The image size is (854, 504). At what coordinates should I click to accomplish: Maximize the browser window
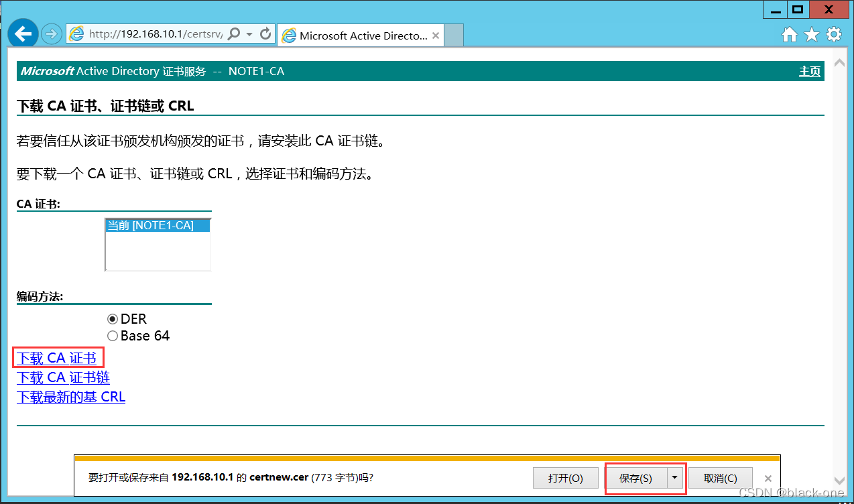coord(797,9)
